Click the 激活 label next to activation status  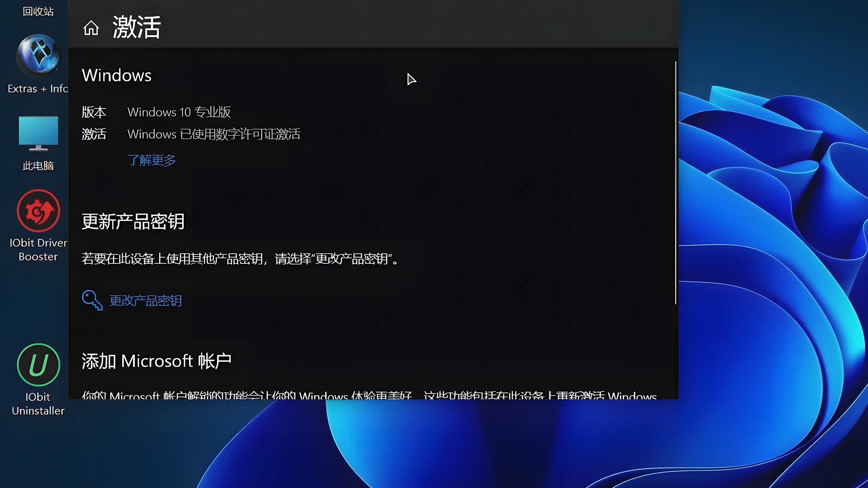click(x=94, y=134)
